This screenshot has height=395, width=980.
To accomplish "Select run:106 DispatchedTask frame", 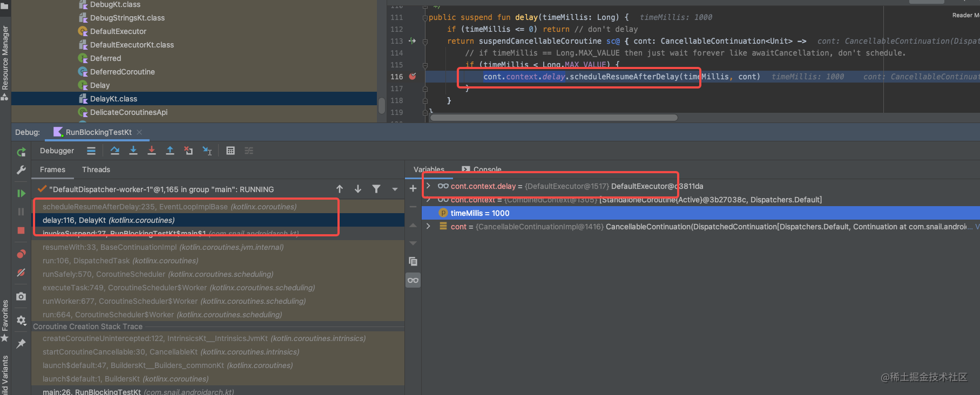I will (218, 261).
